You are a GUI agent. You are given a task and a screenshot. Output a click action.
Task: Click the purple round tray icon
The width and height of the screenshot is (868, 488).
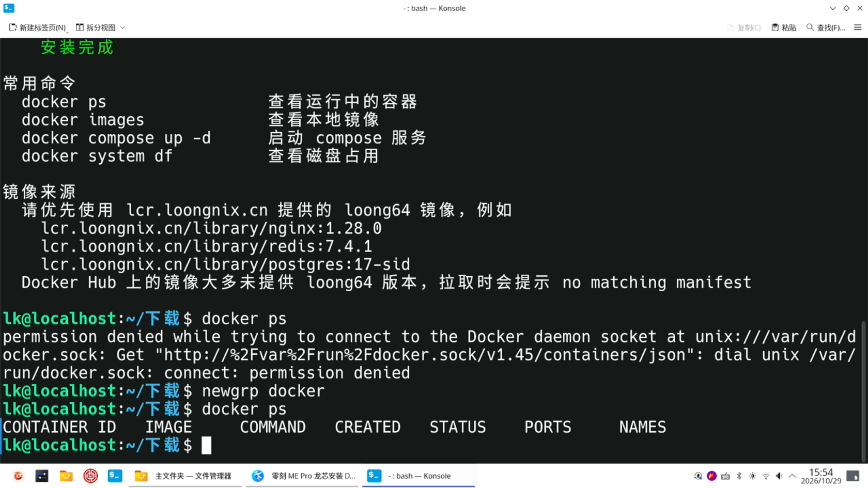(711, 476)
